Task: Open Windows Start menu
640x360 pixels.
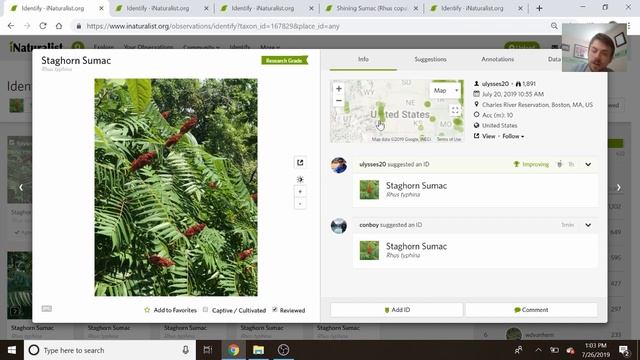Action: [12, 350]
